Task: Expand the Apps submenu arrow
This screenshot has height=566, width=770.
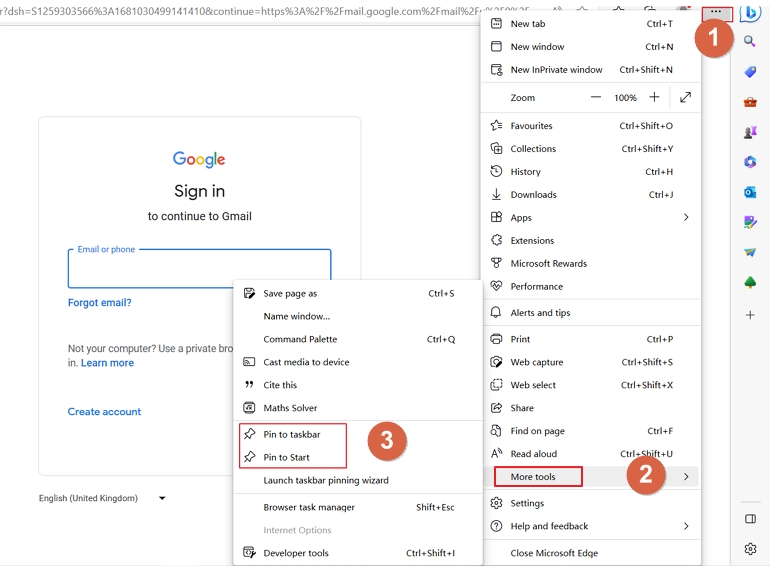Action: pyautogui.click(x=686, y=217)
